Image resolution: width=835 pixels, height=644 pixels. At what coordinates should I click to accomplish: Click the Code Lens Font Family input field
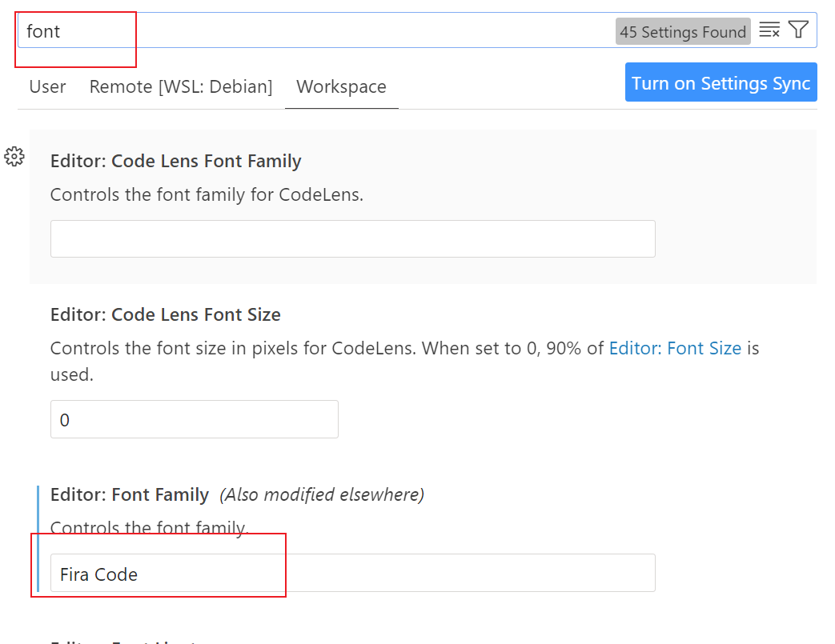coord(353,238)
